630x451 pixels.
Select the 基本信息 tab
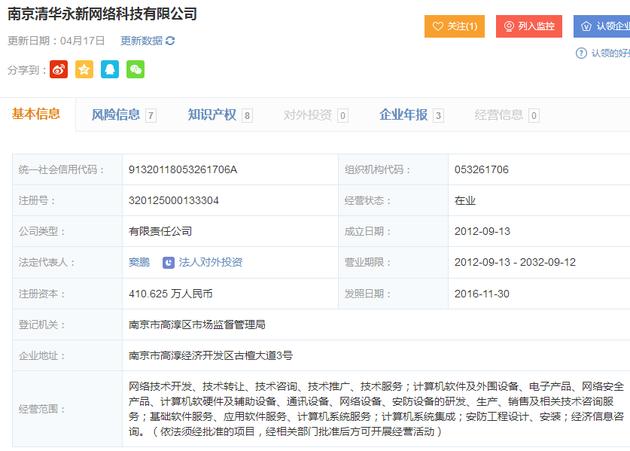[36, 114]
